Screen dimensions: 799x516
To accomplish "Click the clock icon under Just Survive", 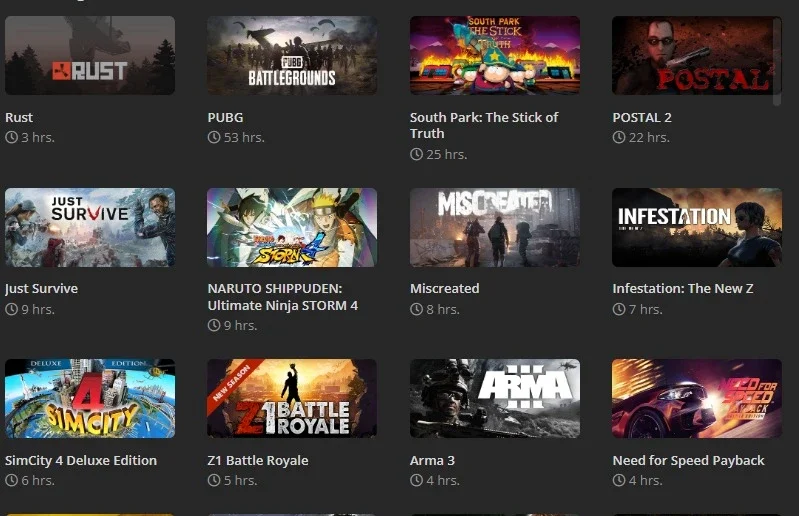I will (12, 309).
